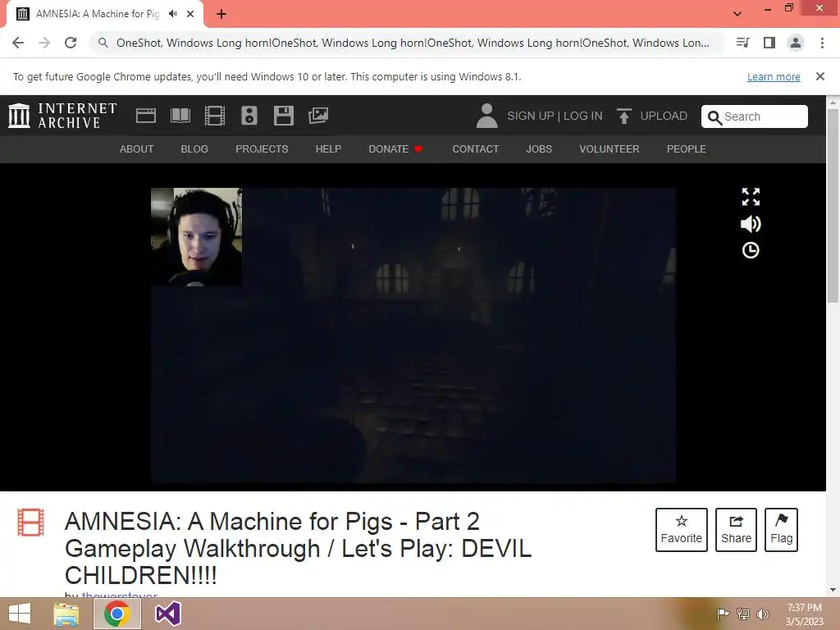Favorite this video item
This screenshot has height=630, width=840.
[x=682, y=530]
